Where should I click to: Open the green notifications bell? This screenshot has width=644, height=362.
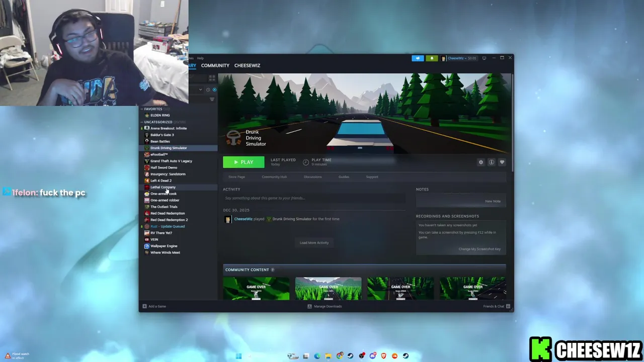[x=432, y=58]
